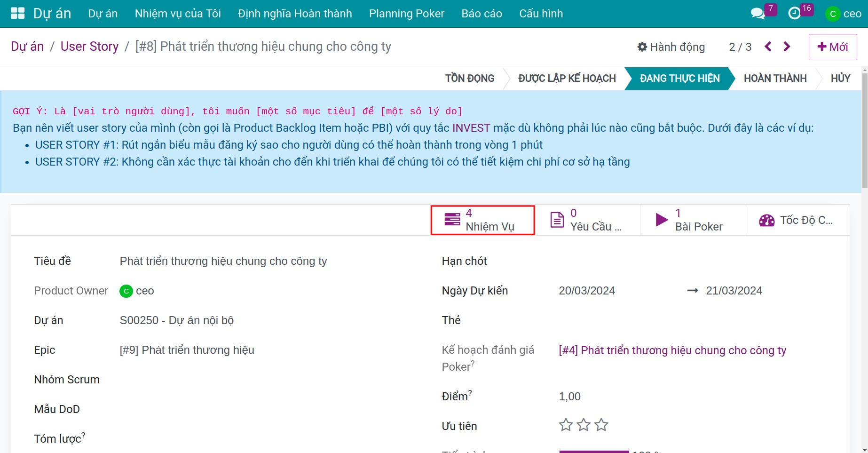Go to User Story breadcrumb link

pyautogui.click(x=90, y=47)
